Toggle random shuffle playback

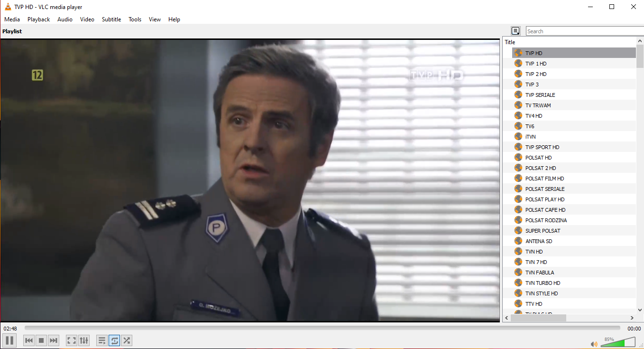pyautogui.click(x=127, y=340)
